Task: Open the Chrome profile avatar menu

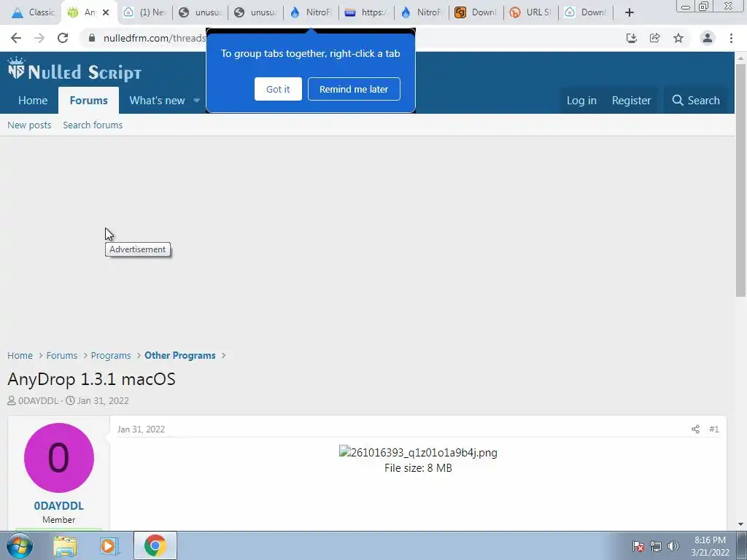Action: pyautogui.click(x=708, y=38)
